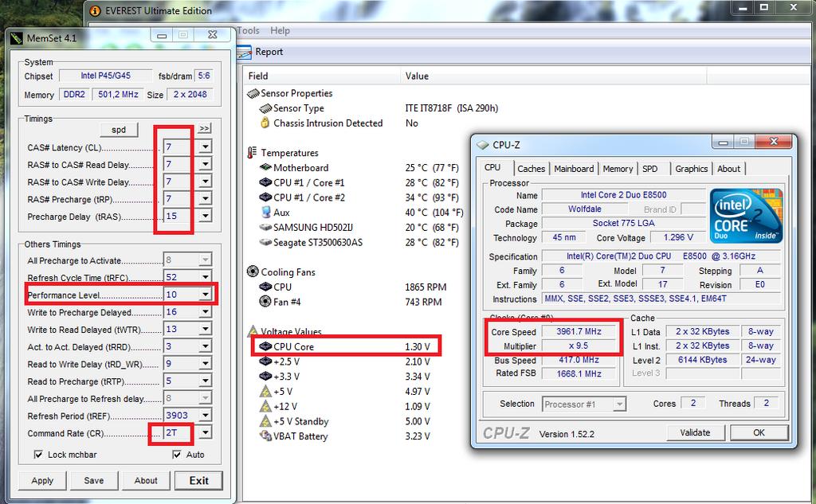Switch to the Caches tab in CPU-Z
This screenshot has height=504, width=816.
tap(532, 169)
